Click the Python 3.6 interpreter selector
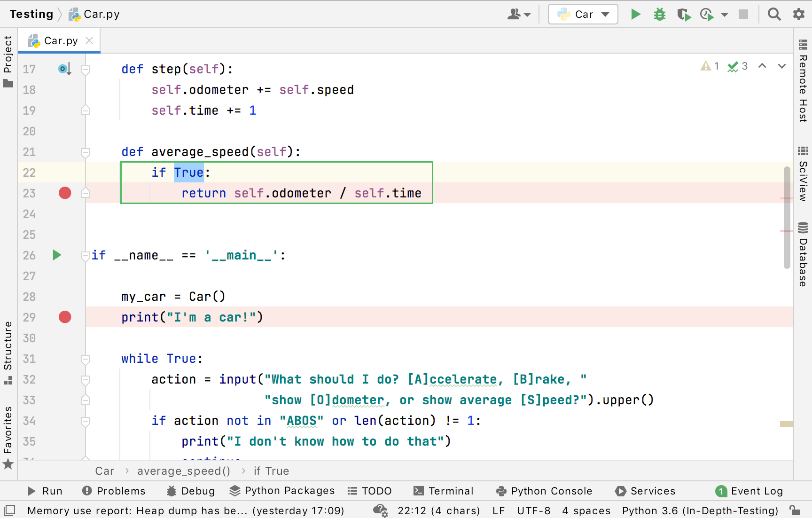Image resolution: width=812 pixels, height=518 pixels. tap(700, 510)
